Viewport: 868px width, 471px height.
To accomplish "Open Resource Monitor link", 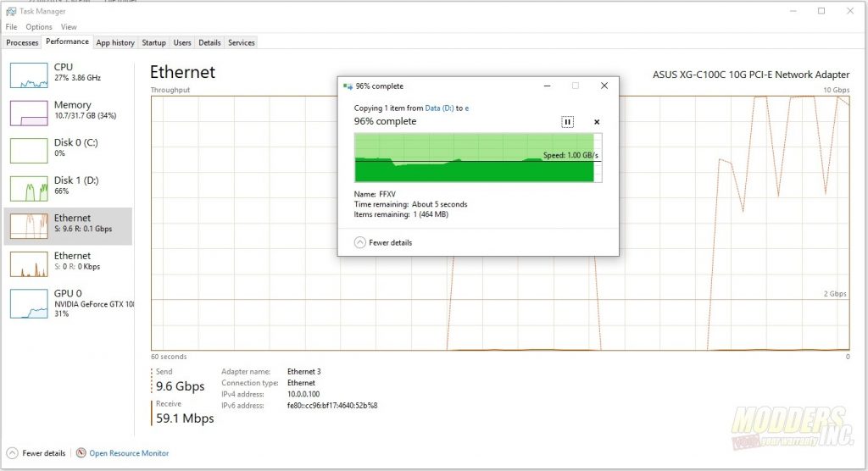I will pos(129,452).
